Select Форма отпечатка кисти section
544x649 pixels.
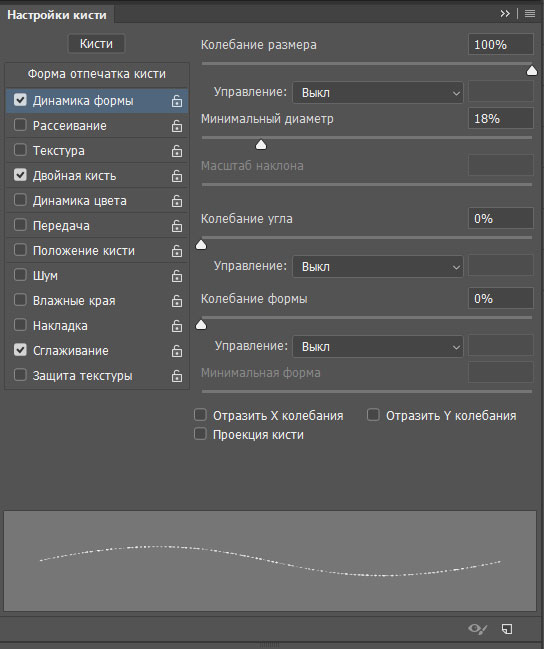[97, 74]
